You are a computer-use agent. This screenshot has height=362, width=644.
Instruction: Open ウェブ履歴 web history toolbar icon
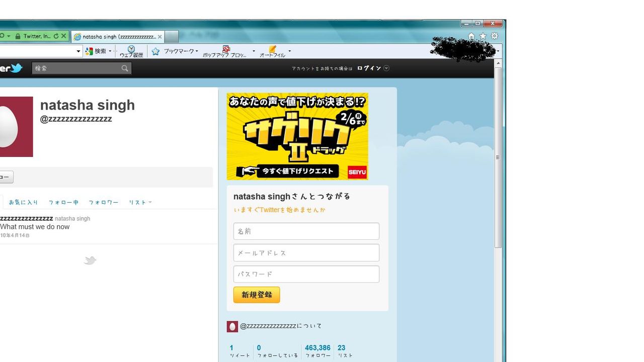click(131, 51)
